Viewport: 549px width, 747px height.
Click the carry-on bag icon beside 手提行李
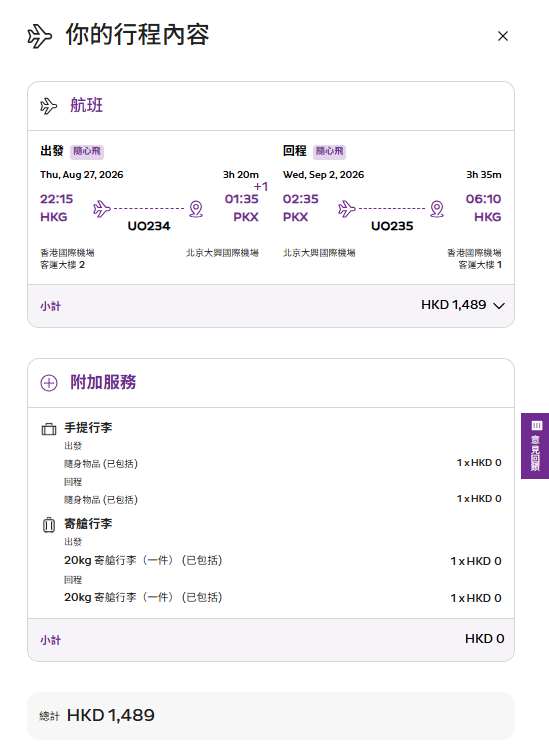click(x=49, y=429)
